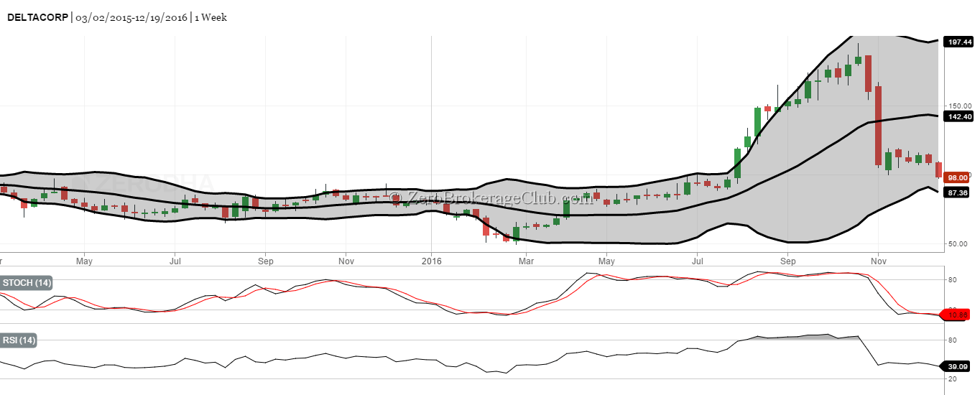Click the Mar label on time axis
The height and width of the screenshot is (395, 980).
[525, 260]
